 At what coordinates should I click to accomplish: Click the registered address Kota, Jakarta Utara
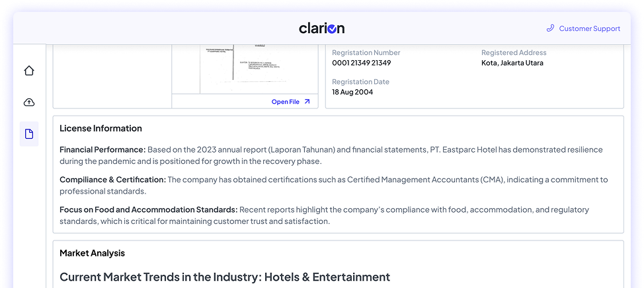point(512,63)
